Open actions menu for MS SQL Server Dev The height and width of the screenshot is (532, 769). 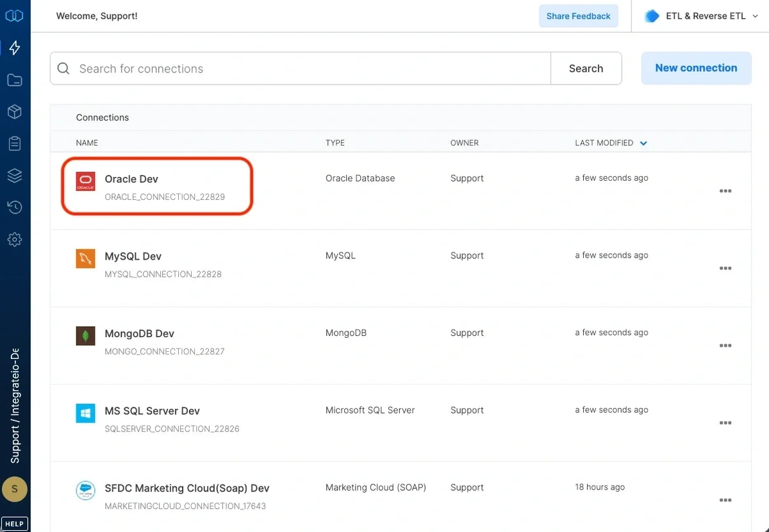(x=725, y=422)
